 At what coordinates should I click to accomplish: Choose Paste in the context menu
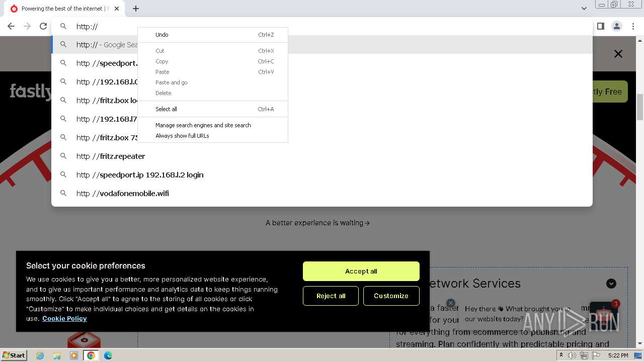click(x=213, y=72)
